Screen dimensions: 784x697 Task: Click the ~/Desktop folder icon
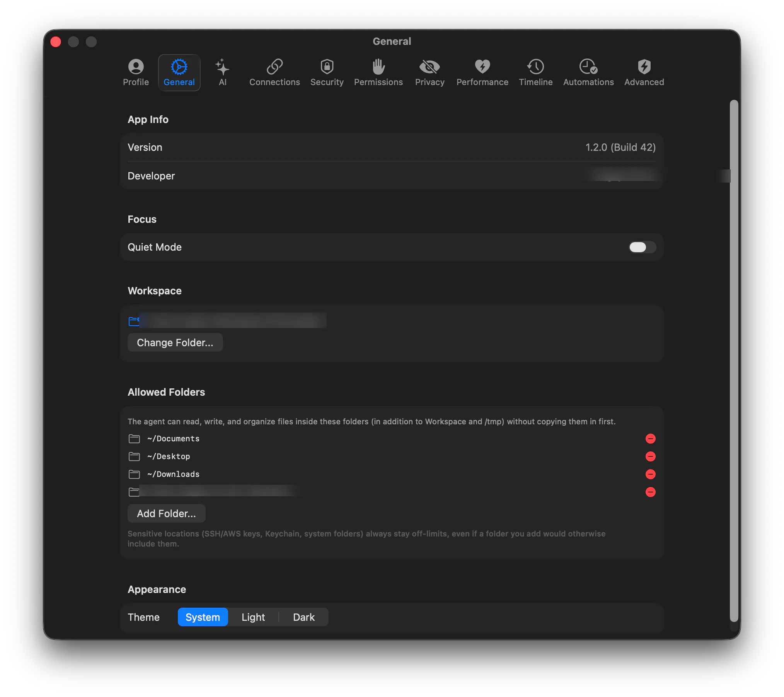point(134,456)
